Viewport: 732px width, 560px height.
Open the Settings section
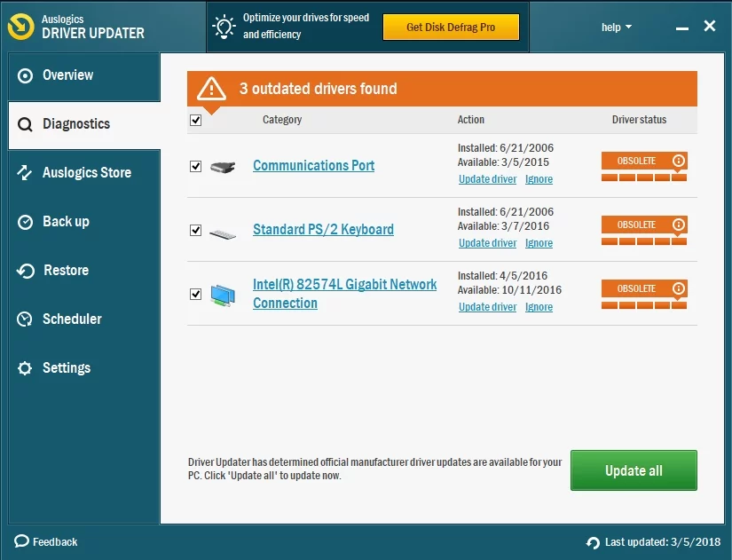(66, 367)
